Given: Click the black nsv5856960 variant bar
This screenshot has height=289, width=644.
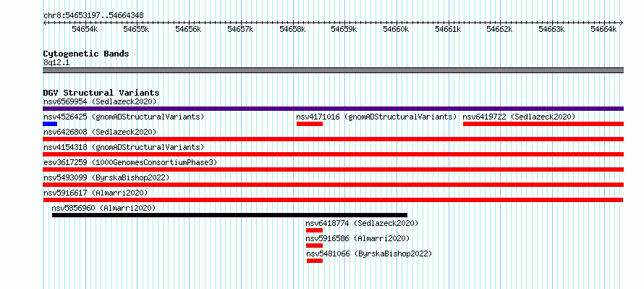Looking at the screenshot, I should 229,215.
